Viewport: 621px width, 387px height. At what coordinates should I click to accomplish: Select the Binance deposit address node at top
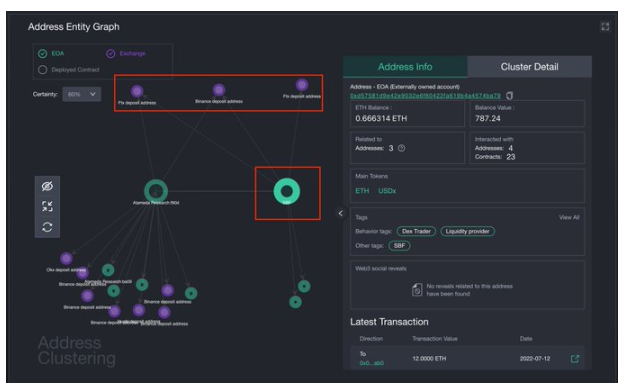pos(219,90)
